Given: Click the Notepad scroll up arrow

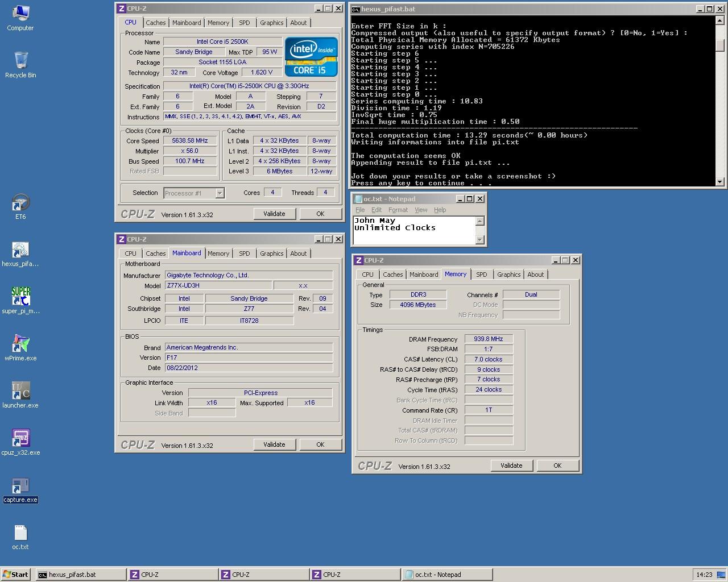Looking at the screenshot, I should 480,221.
